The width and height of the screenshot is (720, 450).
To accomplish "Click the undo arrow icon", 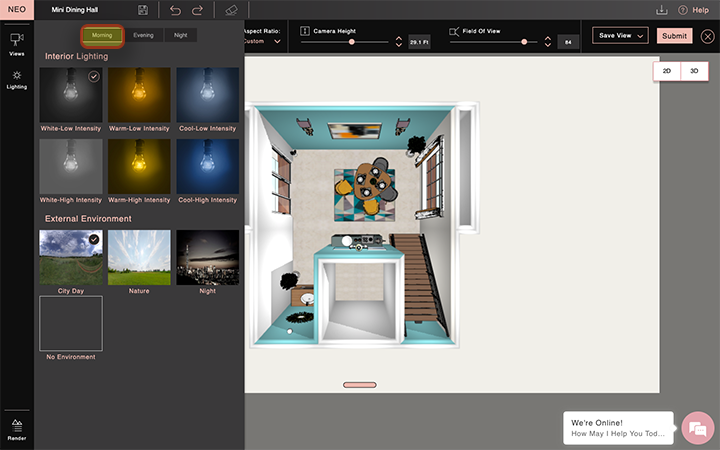I will tap(175, 10).
